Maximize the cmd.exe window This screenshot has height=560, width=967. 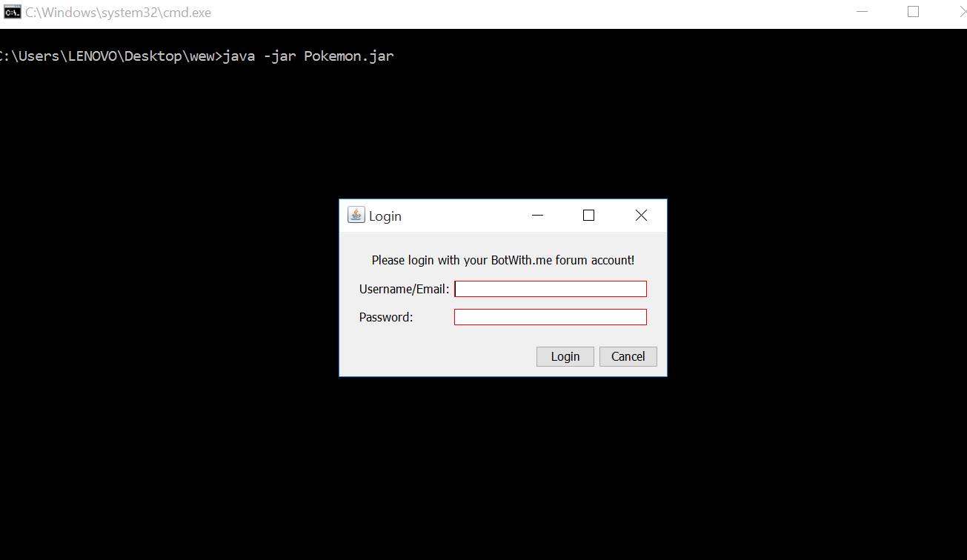(913, 12)
